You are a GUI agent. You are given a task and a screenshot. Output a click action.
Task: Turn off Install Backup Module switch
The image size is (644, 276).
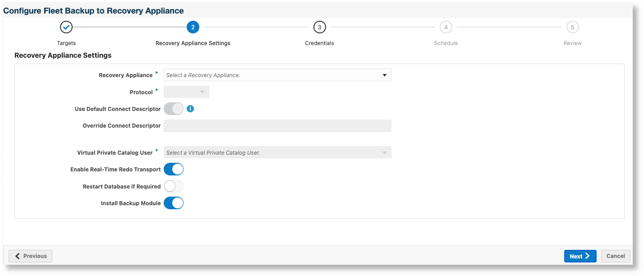(174, 203)
